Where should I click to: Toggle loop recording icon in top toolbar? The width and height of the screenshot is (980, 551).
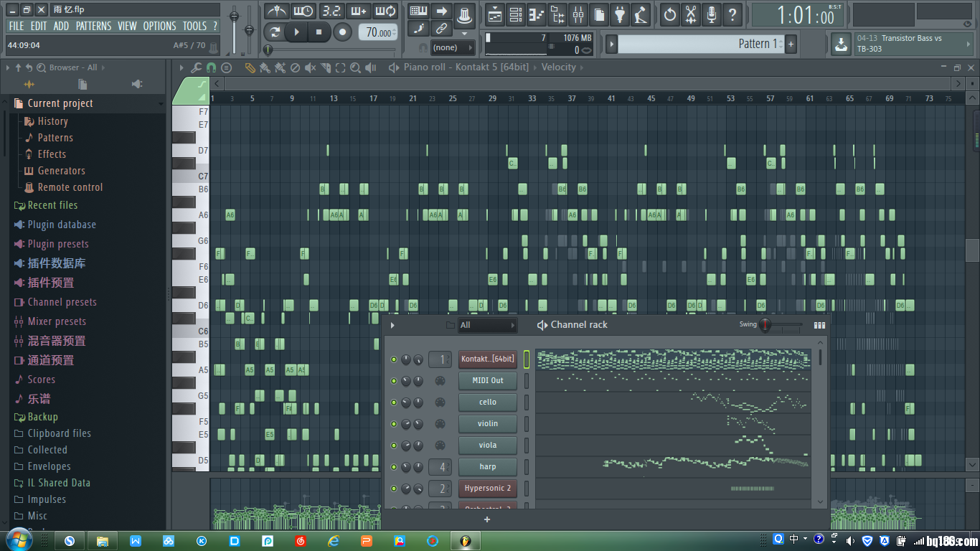[386, 11]
